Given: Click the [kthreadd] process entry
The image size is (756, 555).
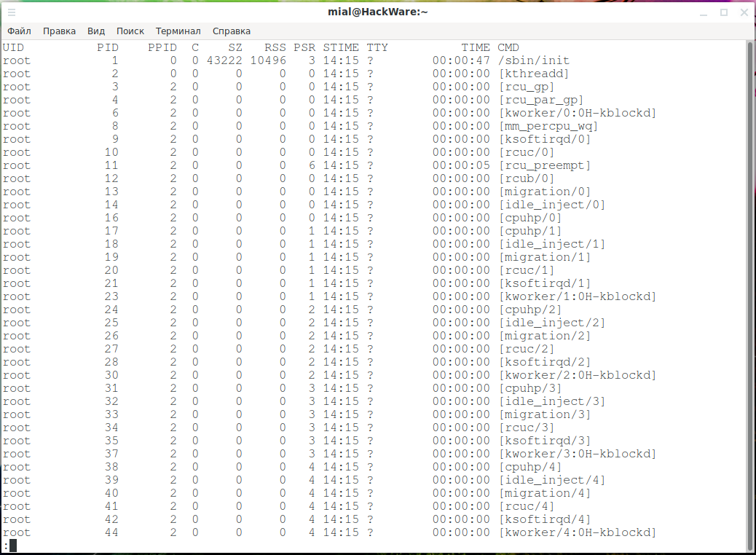Looking at the screenshot, I should [x=533, y=74].
